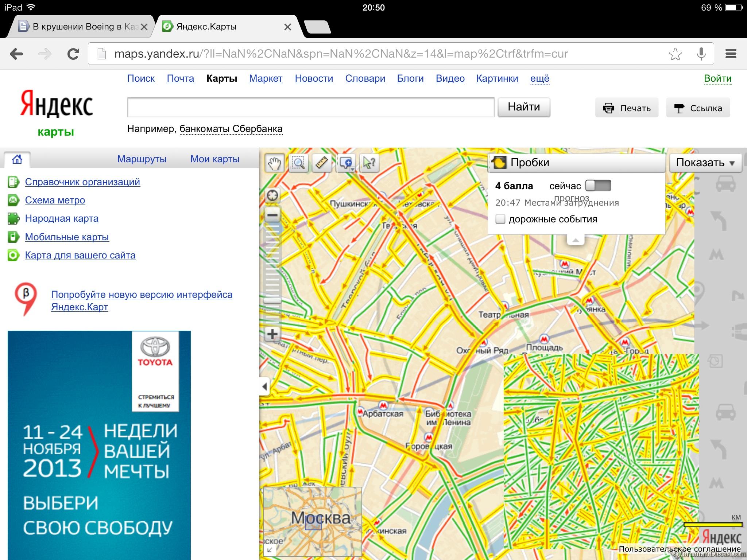Toggle сейчас/прогноз traffic switch
Screen dimensions: 747x560
click(598, 186)
